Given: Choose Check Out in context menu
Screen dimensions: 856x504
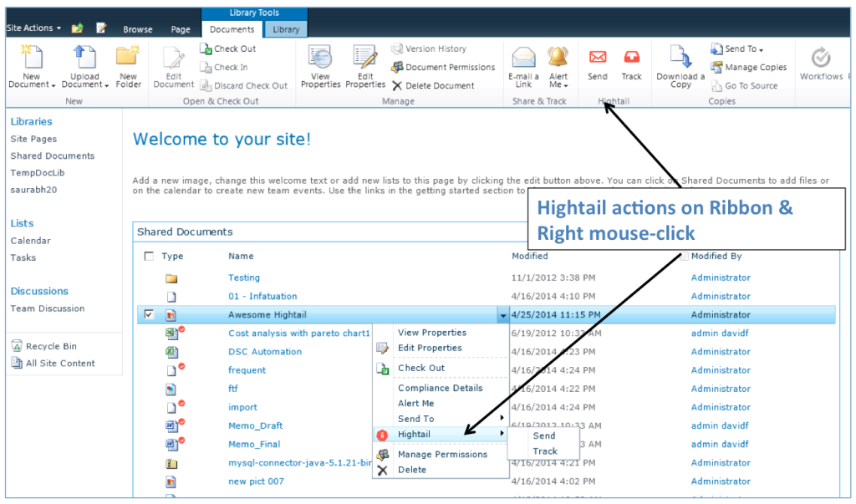Looking at the screenshot, I should pyautogui.click(x=421, y=368).
